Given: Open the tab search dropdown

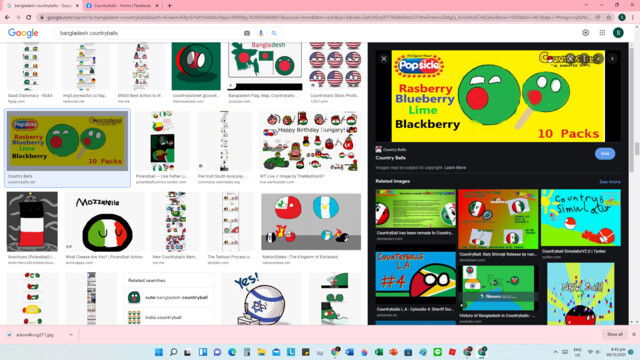Looking at the screenshot, I should click(x=587, y=5).
